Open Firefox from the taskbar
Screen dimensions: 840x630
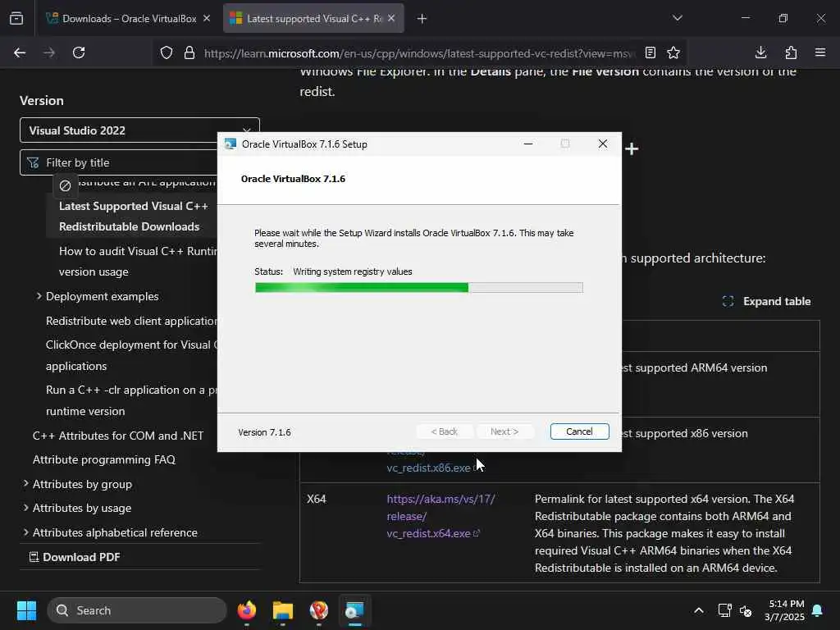(x=247, y=610)
